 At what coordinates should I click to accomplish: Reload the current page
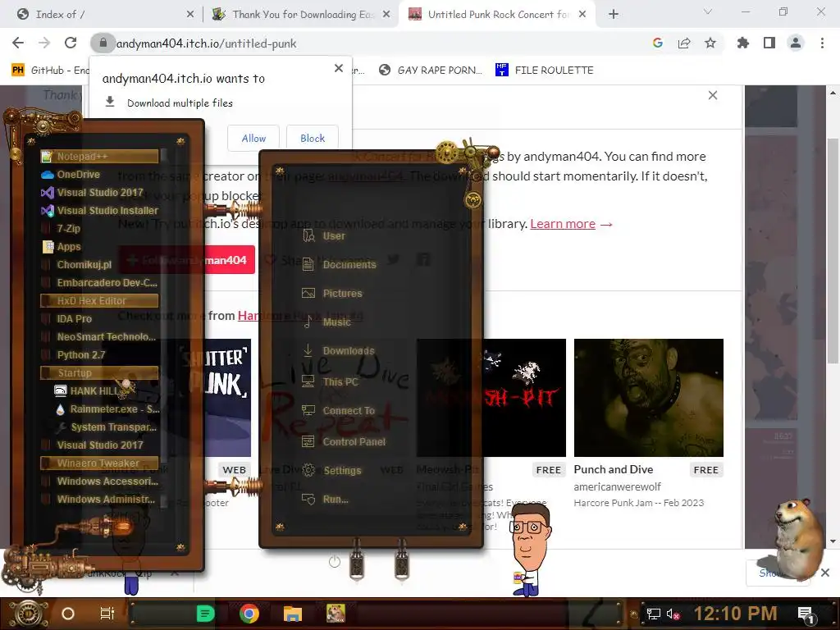tap(71, 43)
